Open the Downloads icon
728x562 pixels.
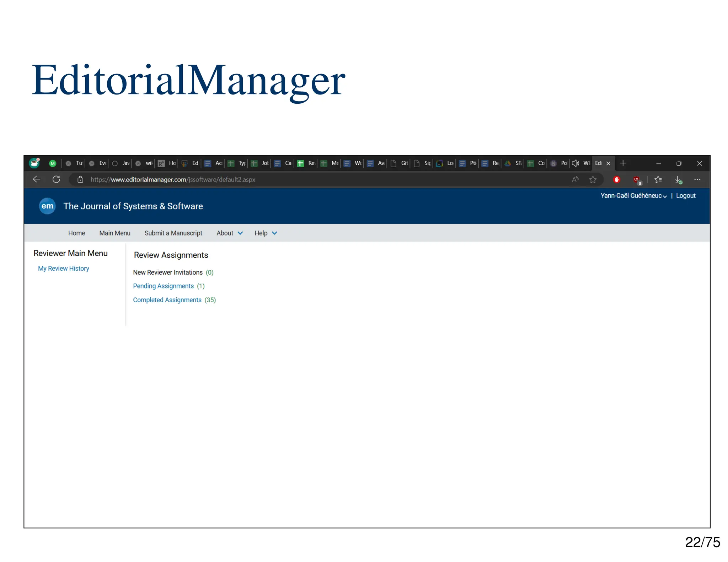[679, 180]
